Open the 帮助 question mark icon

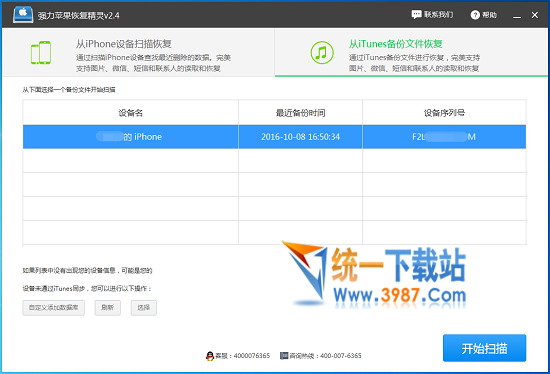[475, 15]
